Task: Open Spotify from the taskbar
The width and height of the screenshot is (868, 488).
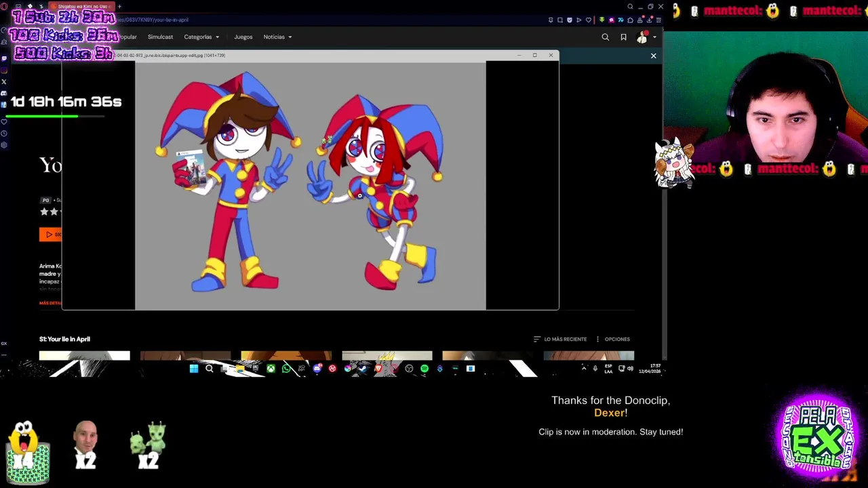Action: [x=425, y=369]
